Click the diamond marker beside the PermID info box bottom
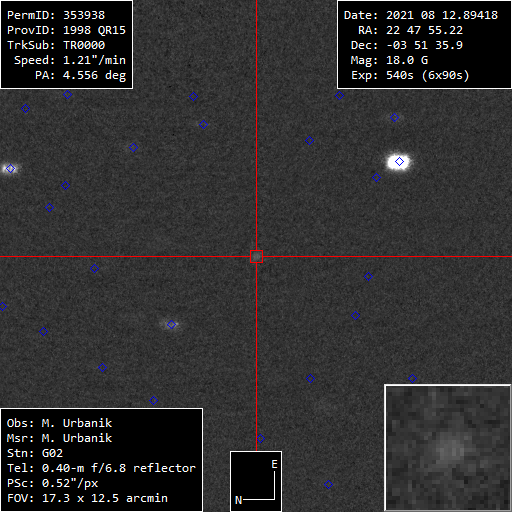This screenshot has height=512, width=512. [67, 95]
